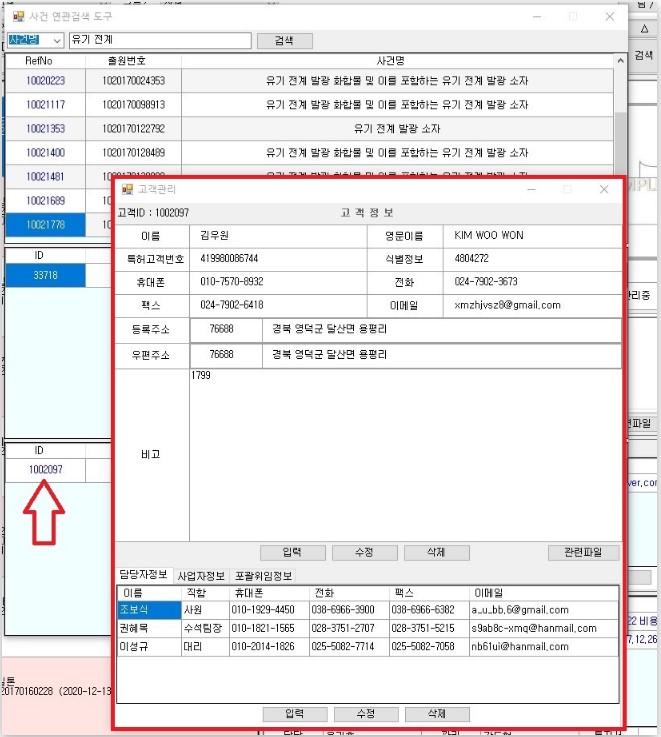Click application number 1020170098913
The width and height of the screenshot is (661, 737).
134,105
